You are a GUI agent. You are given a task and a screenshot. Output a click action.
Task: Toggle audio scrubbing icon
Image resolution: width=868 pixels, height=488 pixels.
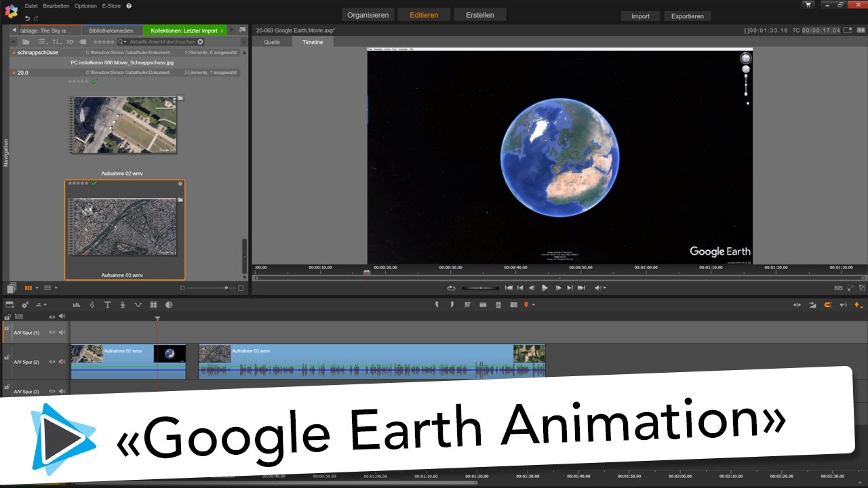pos(843,305)
